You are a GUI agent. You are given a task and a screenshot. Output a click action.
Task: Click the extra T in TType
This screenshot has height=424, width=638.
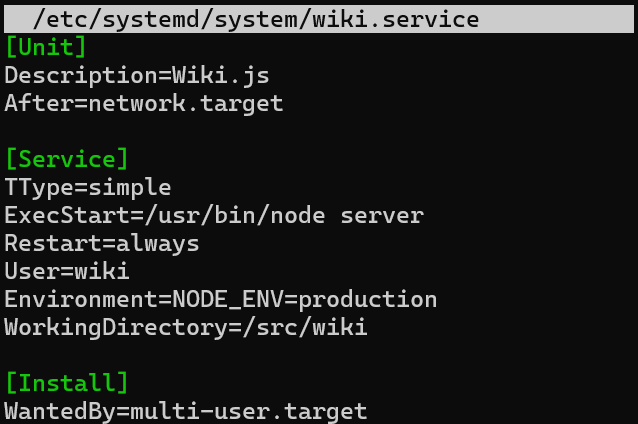point(11,187)
